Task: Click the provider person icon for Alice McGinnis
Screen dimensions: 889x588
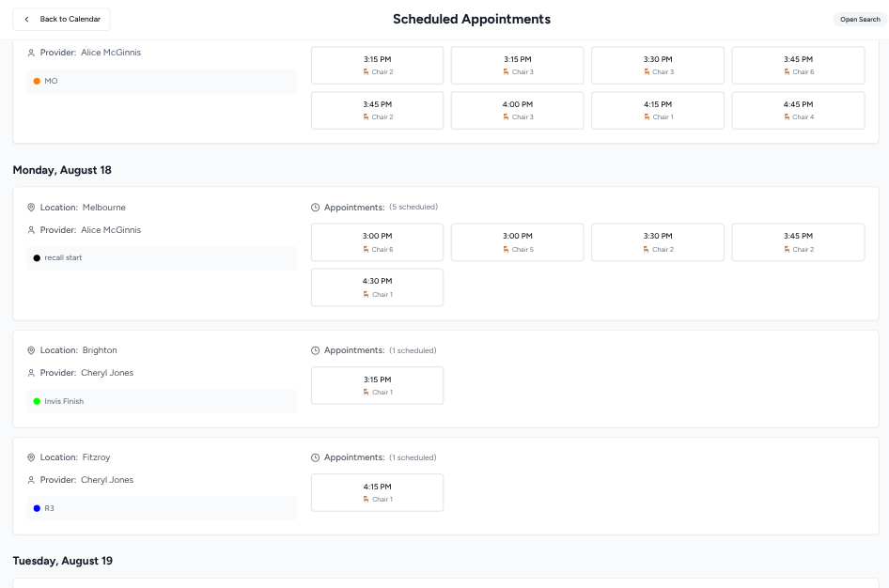Action: tap(31, 229)
